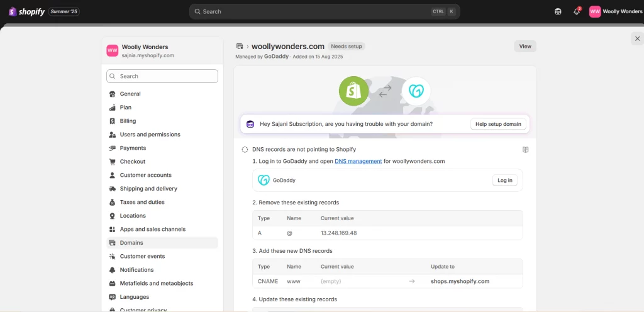
Task: Click the Help setup domain button
Action: point(498,124)
